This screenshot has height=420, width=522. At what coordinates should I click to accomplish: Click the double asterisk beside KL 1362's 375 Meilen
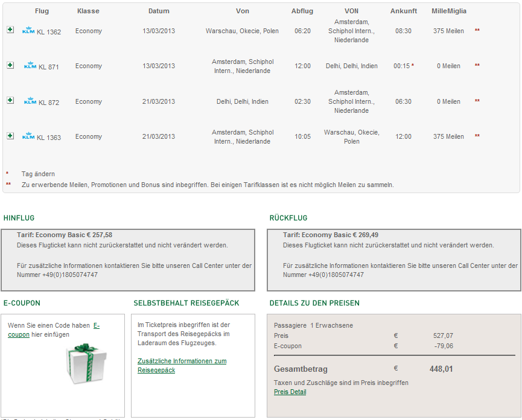pyautogui.click(x=477, y=31)
